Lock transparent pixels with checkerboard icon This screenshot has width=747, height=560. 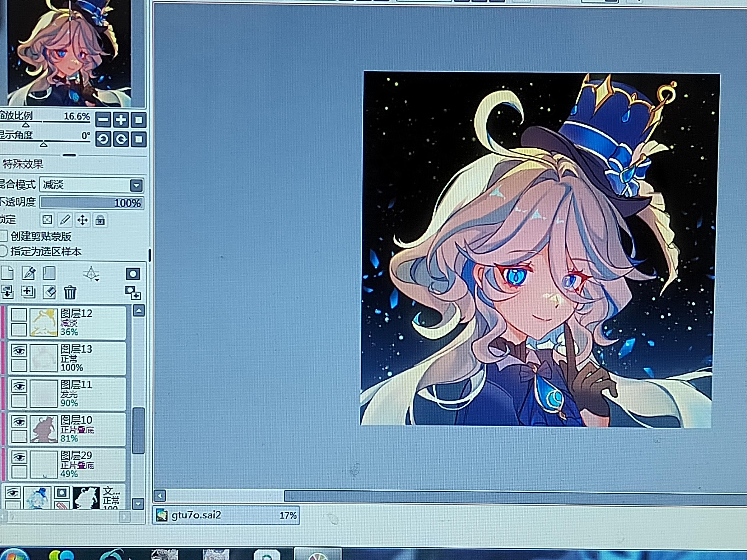point(47,220)
